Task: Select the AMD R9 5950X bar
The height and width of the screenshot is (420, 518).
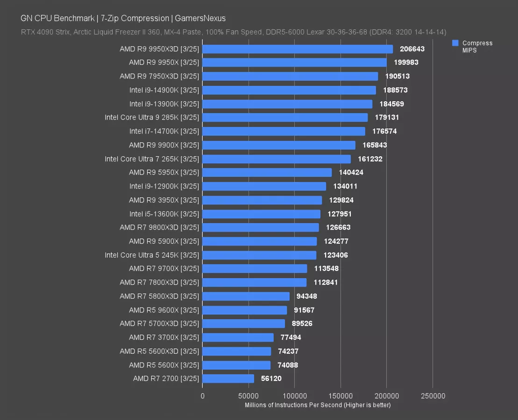Action: pyautogui.click(x=267, y=173)
